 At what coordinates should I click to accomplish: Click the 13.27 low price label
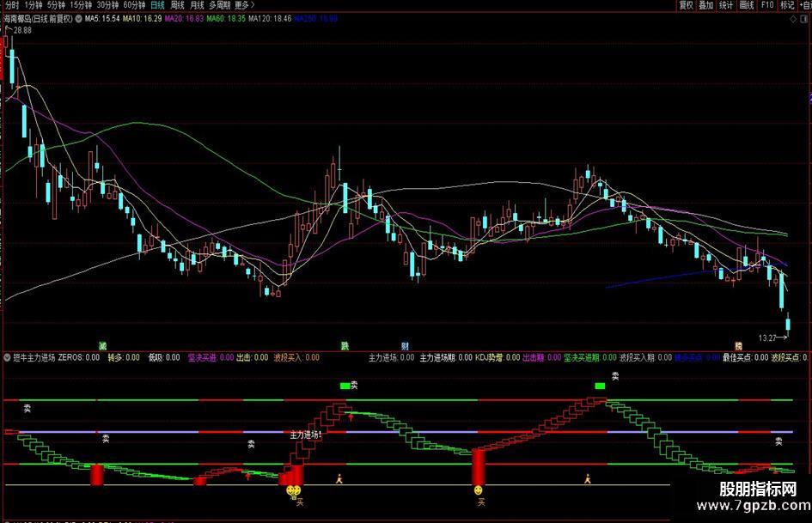(x=767, y=338)
